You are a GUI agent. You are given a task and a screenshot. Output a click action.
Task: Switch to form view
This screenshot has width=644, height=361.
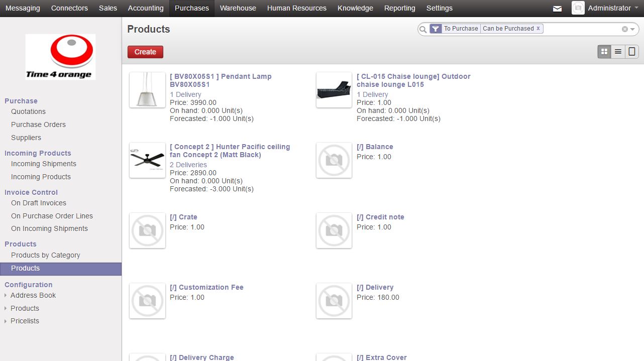(632, 51)
